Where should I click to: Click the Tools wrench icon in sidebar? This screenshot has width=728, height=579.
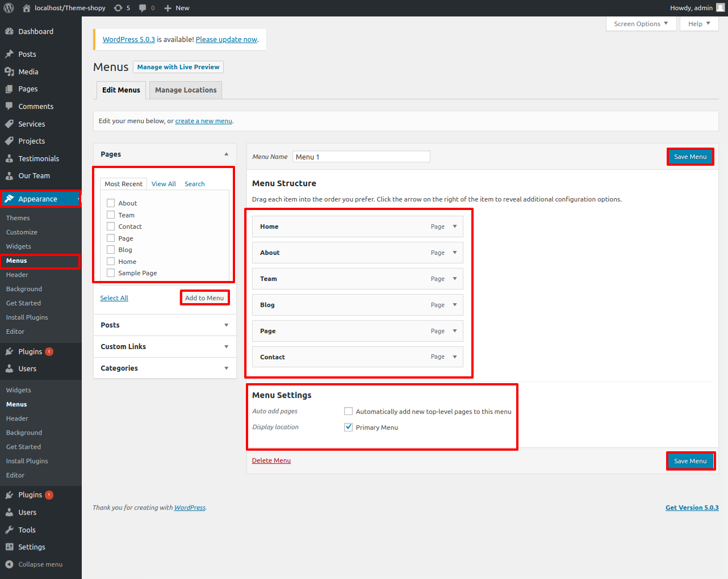click(x=9, y=530)
